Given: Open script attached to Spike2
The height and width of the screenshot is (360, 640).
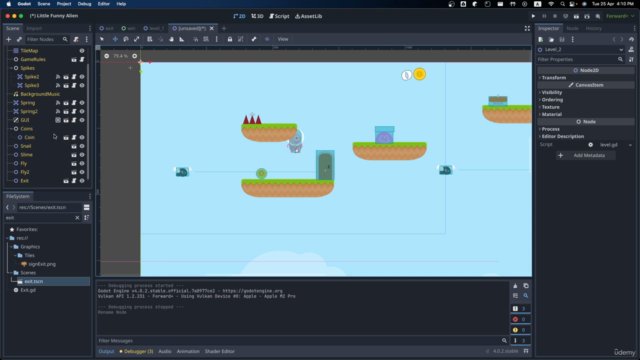Looking at the screenshot, I should coord(74,77).
